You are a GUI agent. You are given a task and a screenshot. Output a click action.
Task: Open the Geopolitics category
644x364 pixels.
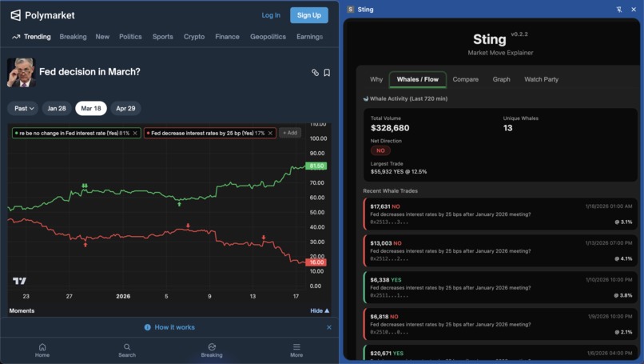coord(268,37)
